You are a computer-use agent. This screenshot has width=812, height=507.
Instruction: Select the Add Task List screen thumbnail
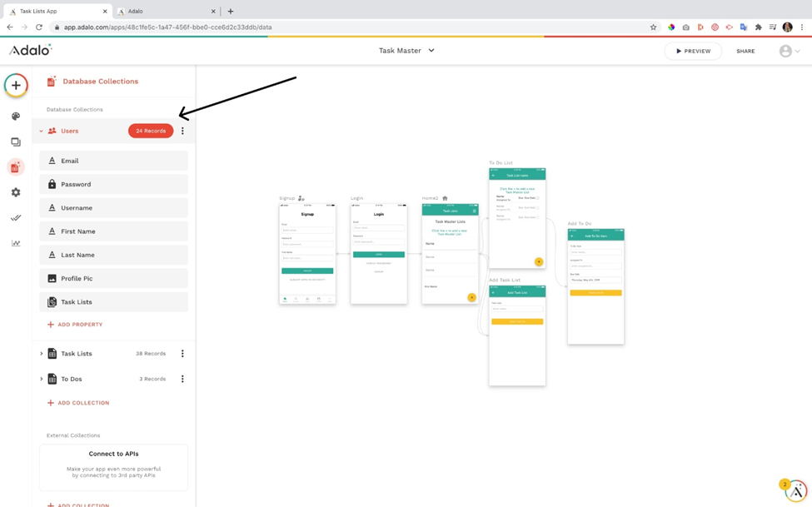point(517,336)
